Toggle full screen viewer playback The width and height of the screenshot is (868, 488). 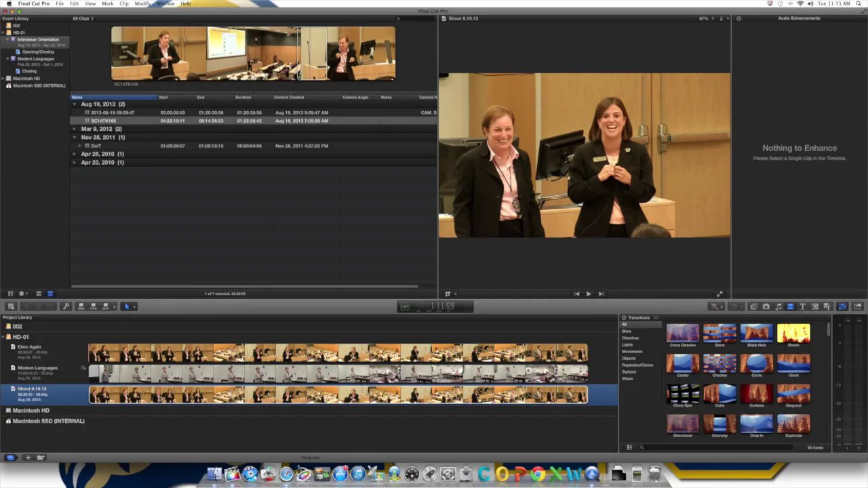click(719, 294)
